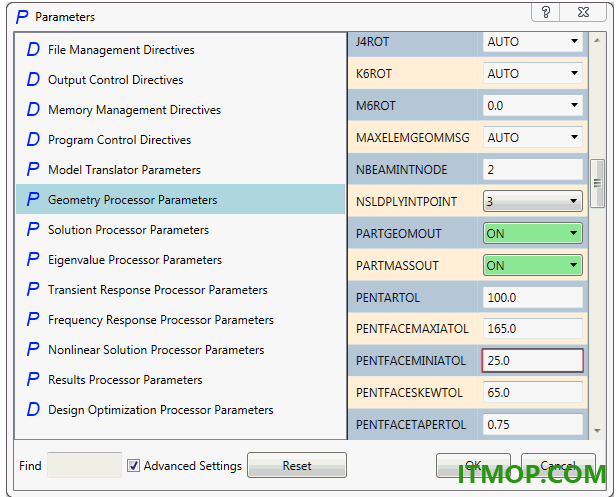Screen dimensions: 616x497
Task: Click the P icon beside Results Processor Parameters
Action: (x=33, y=380)
